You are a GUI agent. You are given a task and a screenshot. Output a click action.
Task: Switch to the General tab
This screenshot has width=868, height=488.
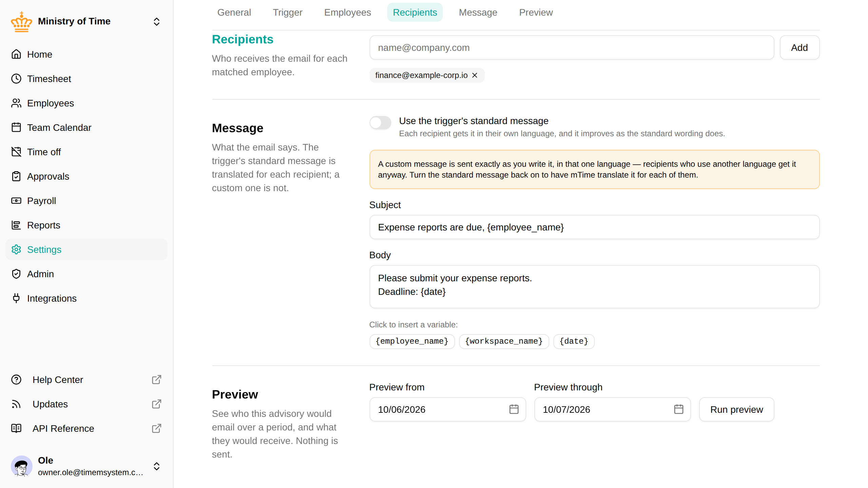tap(234, 12)
